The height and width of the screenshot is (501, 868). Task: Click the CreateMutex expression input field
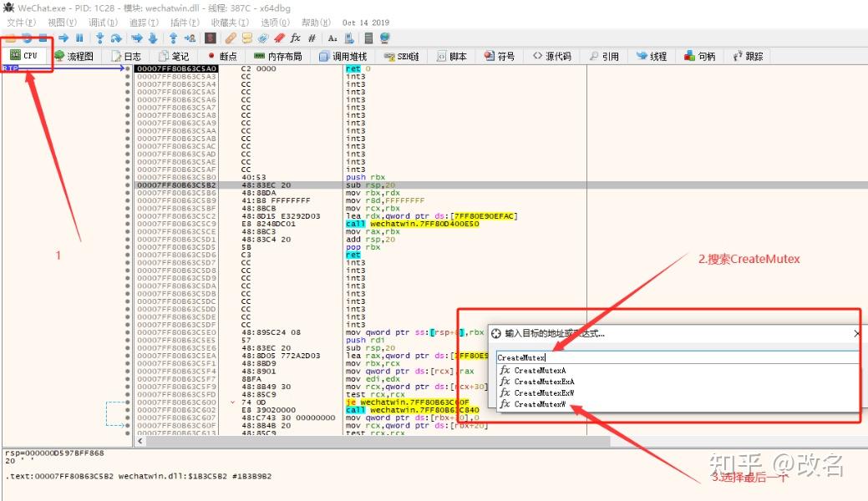point(677,357)
